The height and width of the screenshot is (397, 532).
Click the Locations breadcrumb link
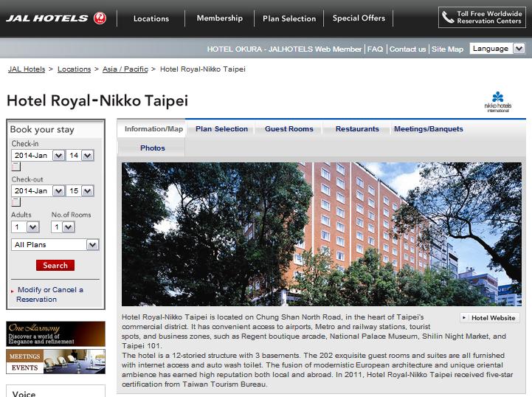(75, 69)
